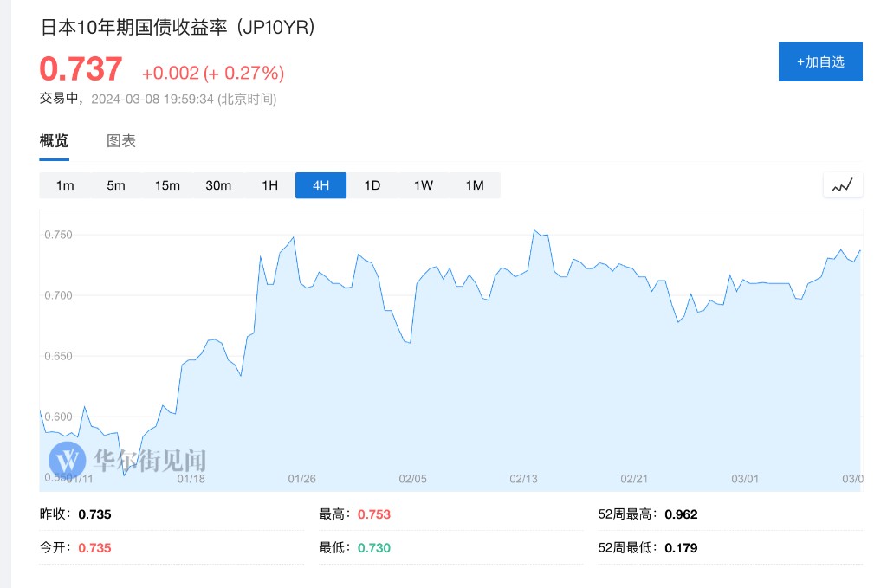Click the 0.750 y-axis gridline label
The width and height of the screenshot is (887, 588).
click(59, 235)
